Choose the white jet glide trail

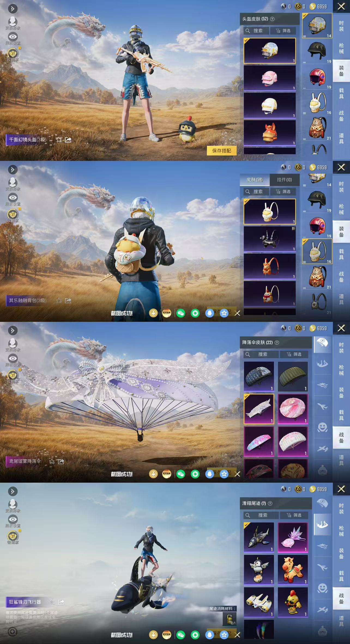point(259,602)
